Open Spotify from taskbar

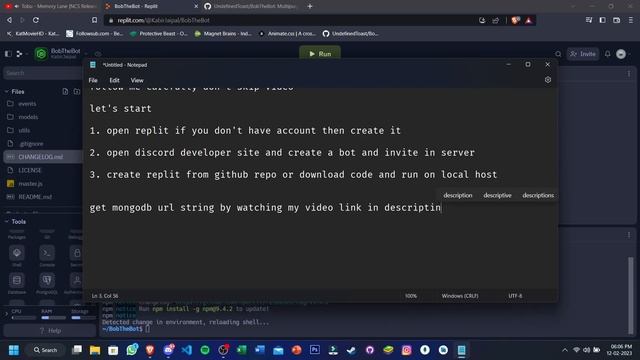[x=205, y=350]
